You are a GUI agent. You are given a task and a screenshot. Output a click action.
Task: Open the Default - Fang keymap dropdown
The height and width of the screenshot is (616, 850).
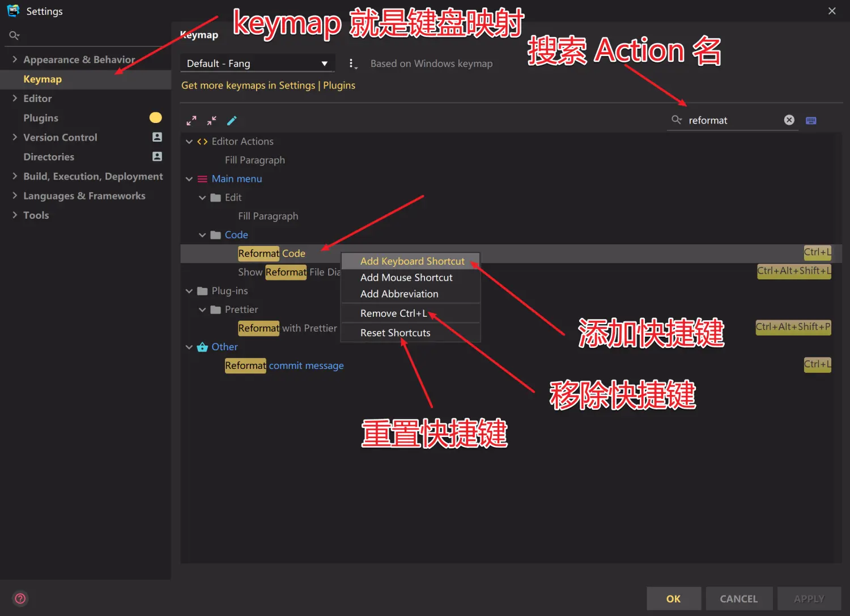point(257,63)
